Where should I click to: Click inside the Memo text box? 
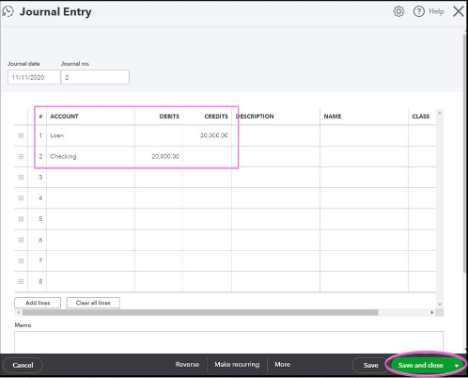[229, 342]
